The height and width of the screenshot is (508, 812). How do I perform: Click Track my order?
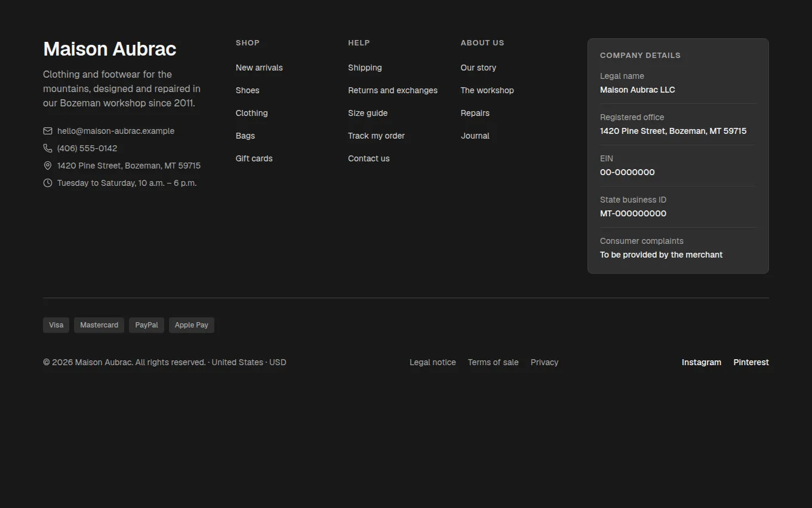[x=376, y=136]
